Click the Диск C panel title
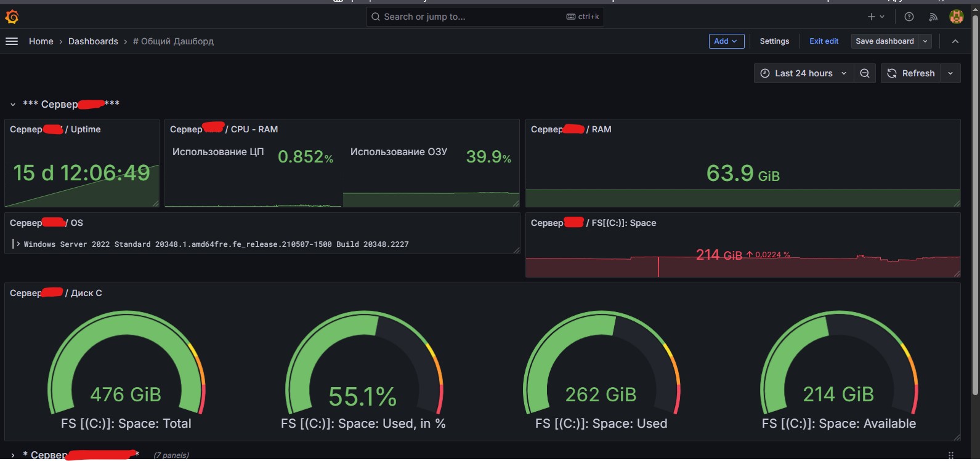The height and width of the screenshot is (461, 980). 56,293
